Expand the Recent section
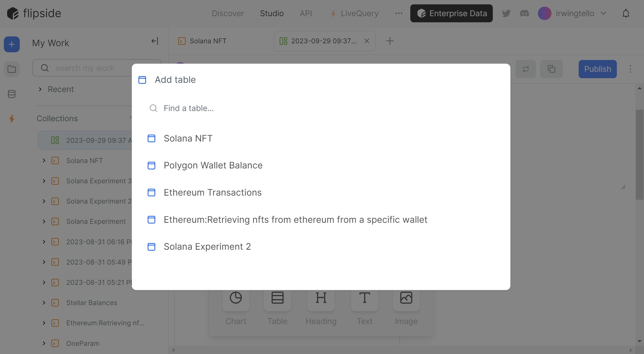This screenshot has height=354, width=644. pos(40,89)
